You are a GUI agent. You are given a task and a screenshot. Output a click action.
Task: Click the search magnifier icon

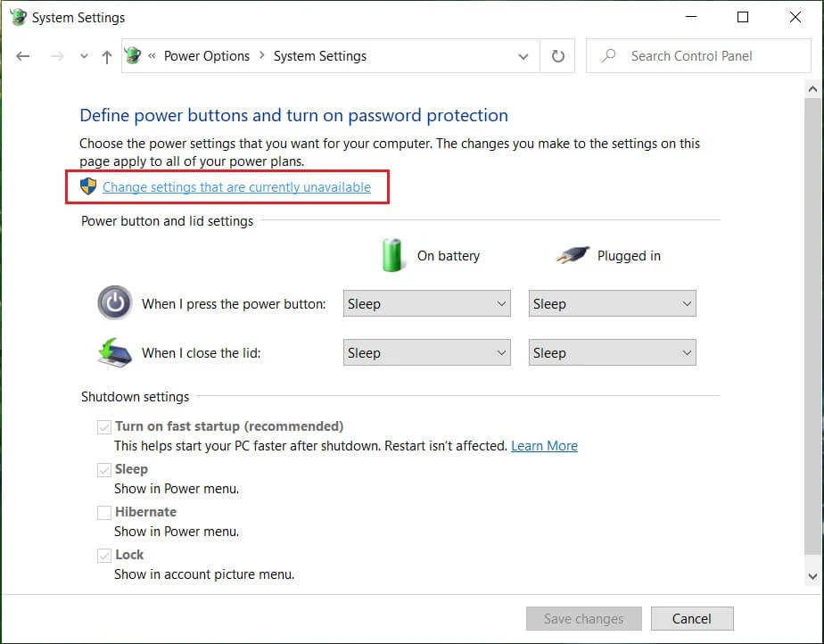[609, 56]
